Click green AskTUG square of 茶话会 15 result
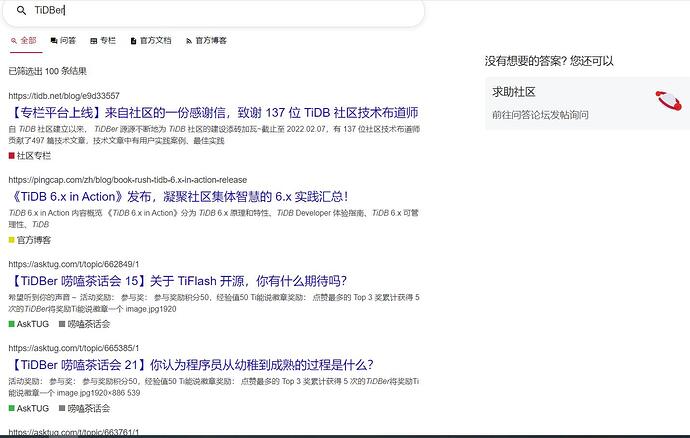This screenshot has width=690, height=438. (11, 324)
